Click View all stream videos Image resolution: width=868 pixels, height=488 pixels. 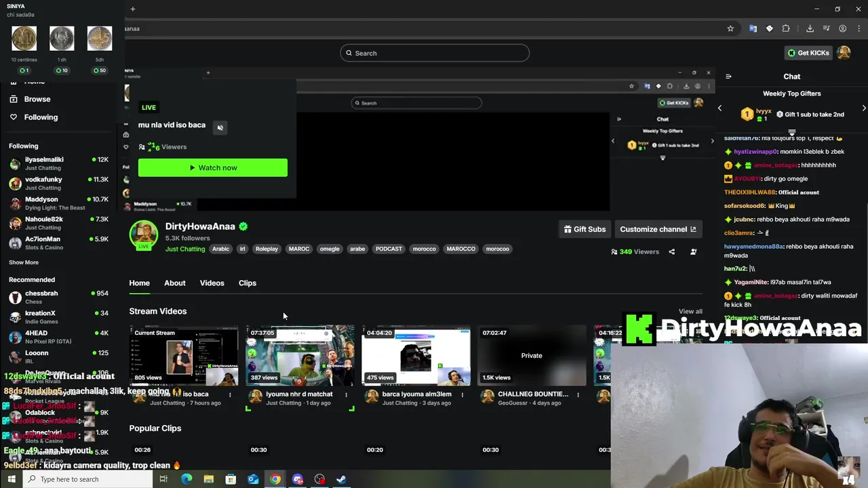690,311
